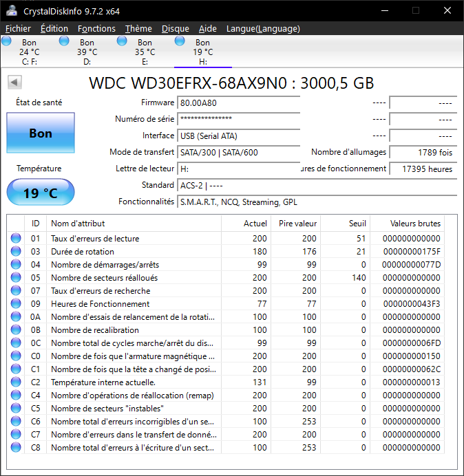Click the Valeurs brutes column header
Screen dimensions: 464x476
pyautogui.click(x=407, y=224)
